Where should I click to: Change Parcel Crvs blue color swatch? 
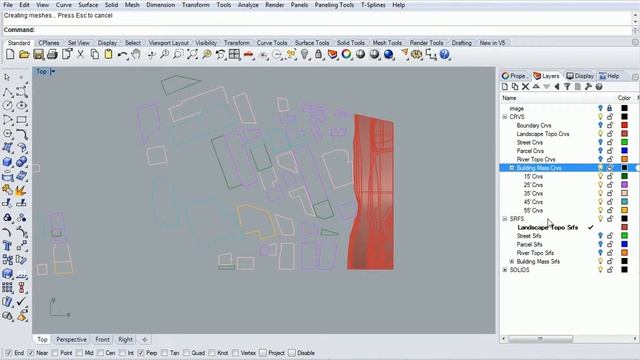pyautogui.click(x=624, y=151)
